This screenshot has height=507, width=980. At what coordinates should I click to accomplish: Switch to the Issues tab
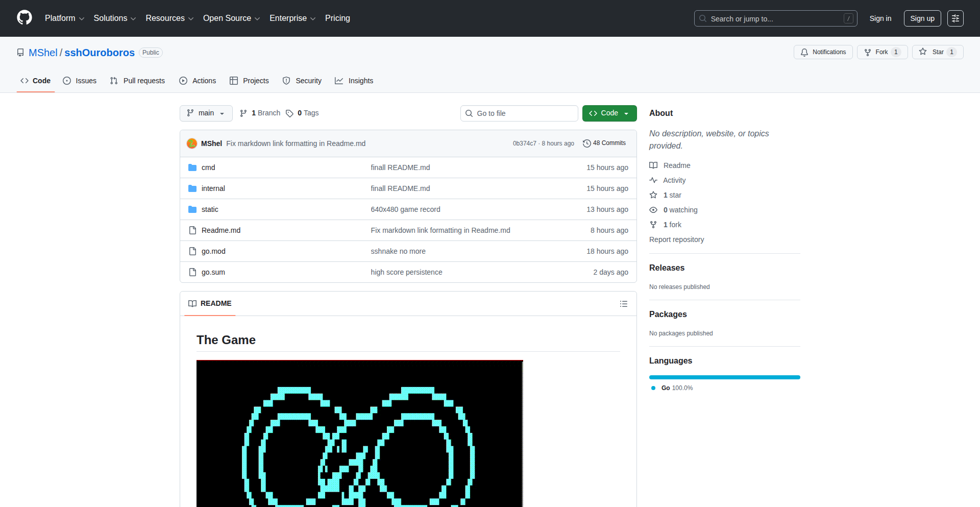click(x=80, y=81)
